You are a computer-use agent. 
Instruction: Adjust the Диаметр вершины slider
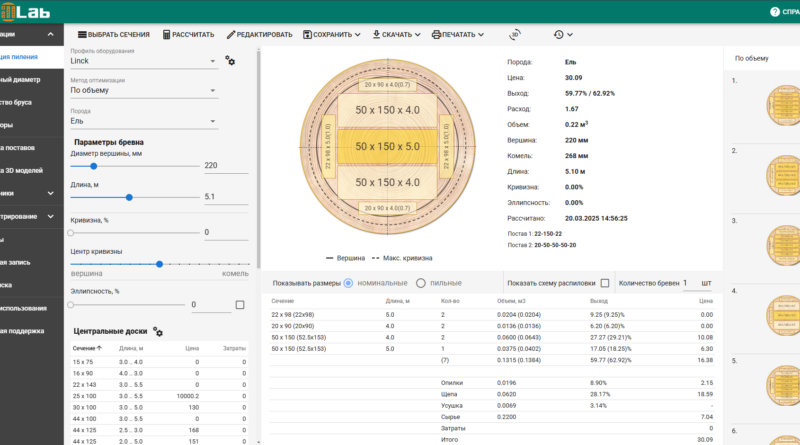coord(93,166)
